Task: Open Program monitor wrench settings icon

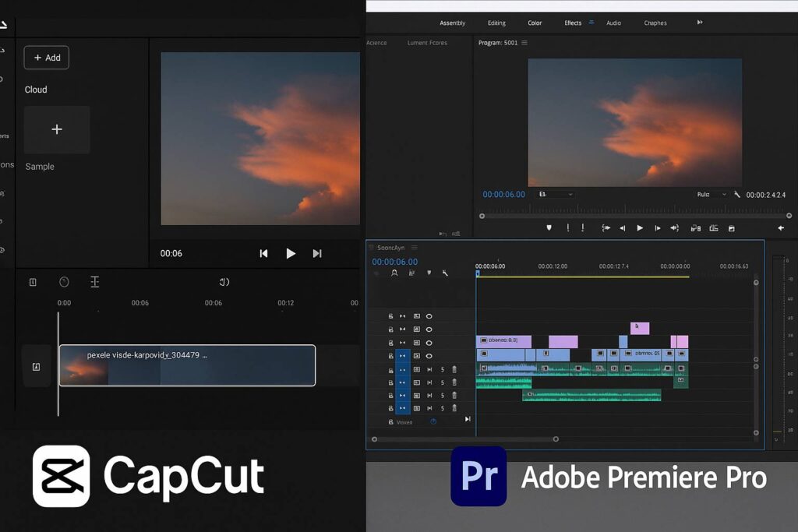Action: [737, 194]
